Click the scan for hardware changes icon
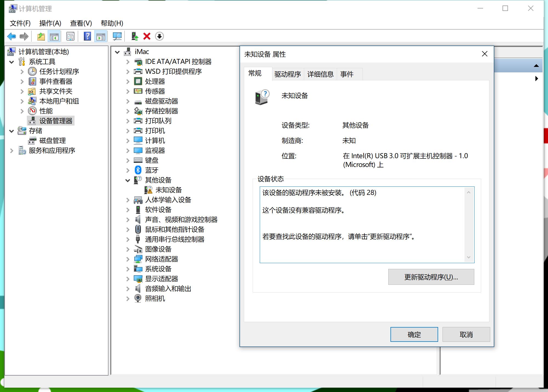 click(x=117, y=36)
